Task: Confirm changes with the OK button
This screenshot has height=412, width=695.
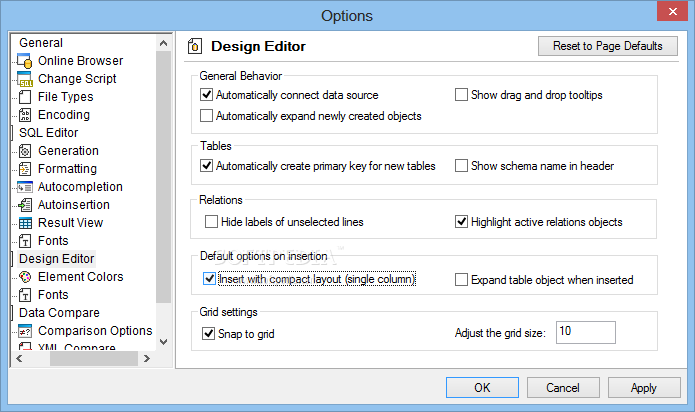Action: 482,388
